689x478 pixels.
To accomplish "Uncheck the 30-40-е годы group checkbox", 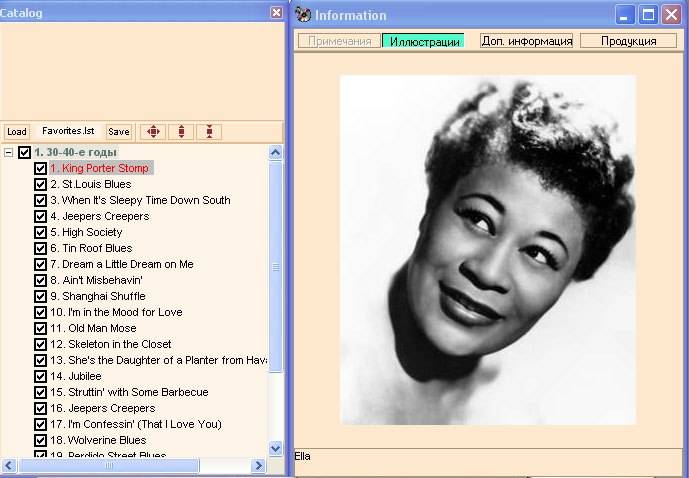I will (x=25, y=152).
